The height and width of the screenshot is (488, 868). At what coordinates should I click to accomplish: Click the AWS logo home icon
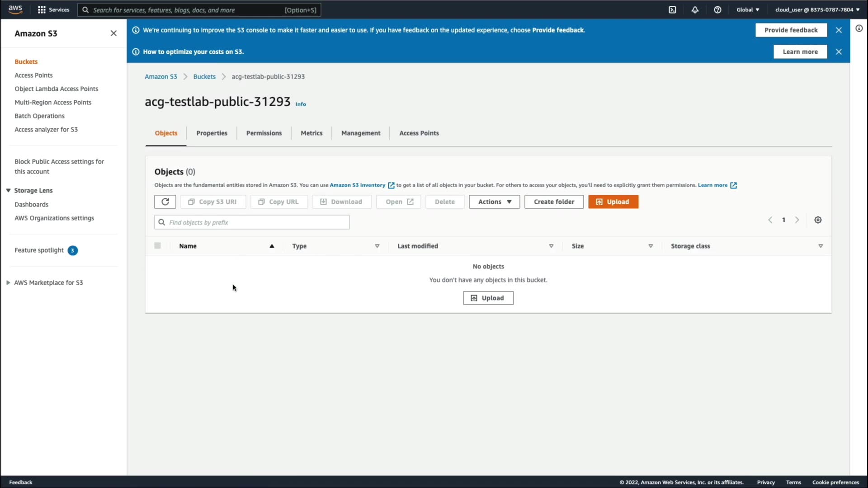pyautogui.click(x=15, y=9)
